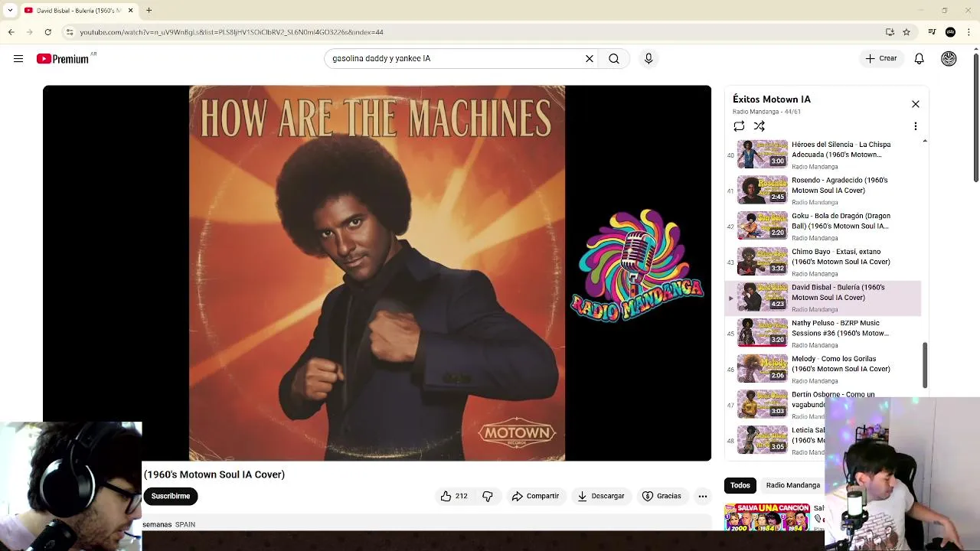Open notifications bell

pyautogui.click(x=919, y=59)
